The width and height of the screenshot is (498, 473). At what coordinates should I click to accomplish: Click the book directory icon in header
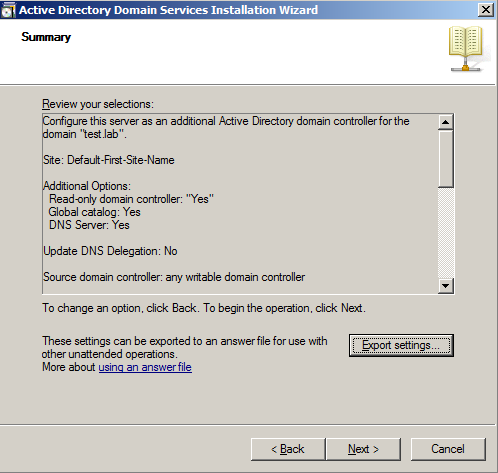click(x=467, y=49)
